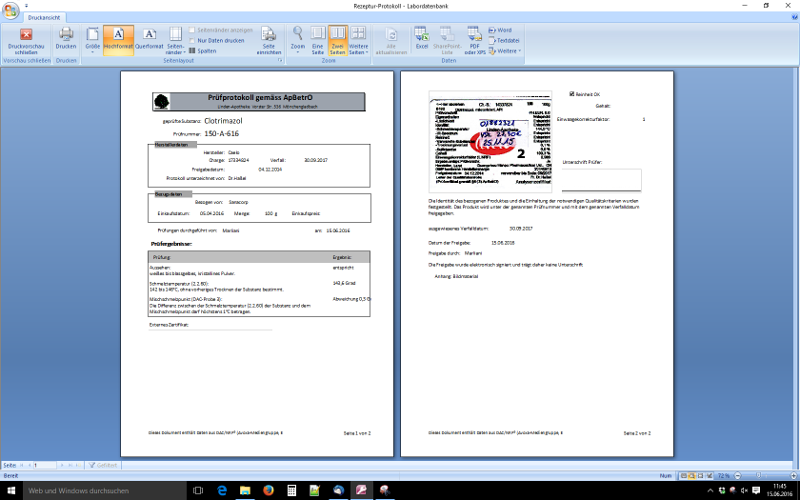Open Firefox from the Windows taskbar
The height and width of the screenshot is (500, 800).
pyautogui.click(x=268, y=491)
